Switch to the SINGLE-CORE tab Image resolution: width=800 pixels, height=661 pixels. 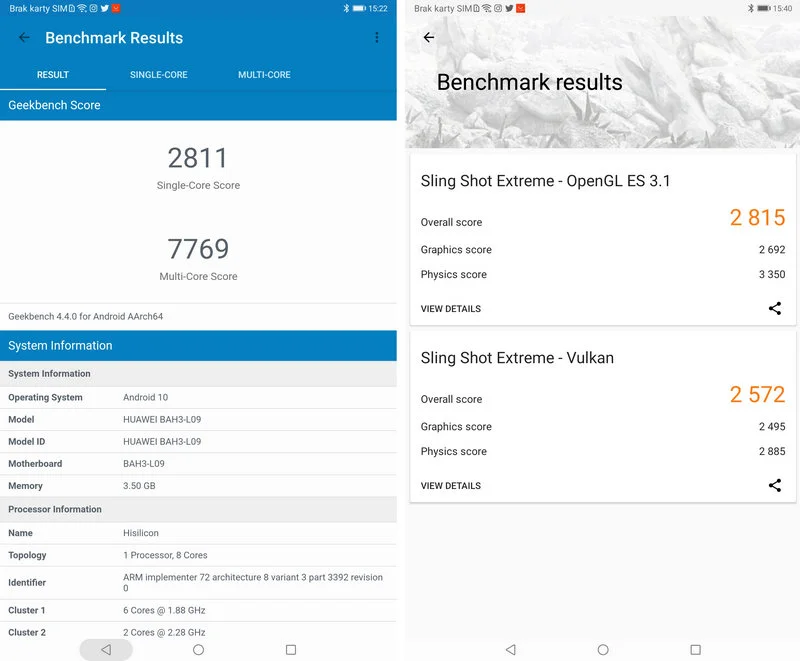point(159,74)
